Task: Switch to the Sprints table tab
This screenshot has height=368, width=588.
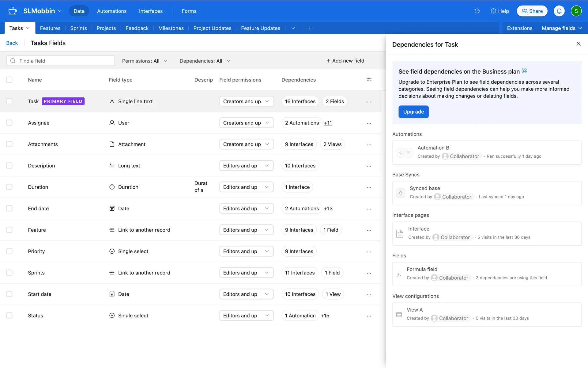Action: [x=78, y=28]
